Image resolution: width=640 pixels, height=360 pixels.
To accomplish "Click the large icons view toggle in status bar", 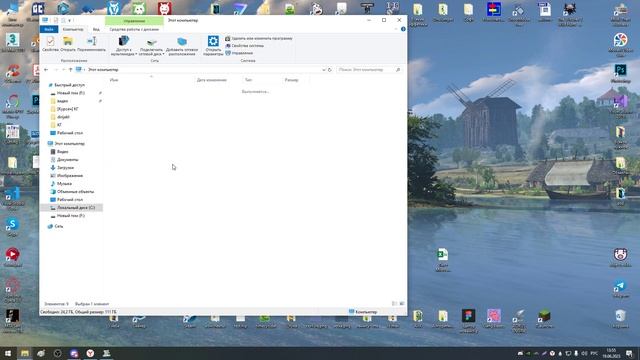I will [x=402, y=304].
